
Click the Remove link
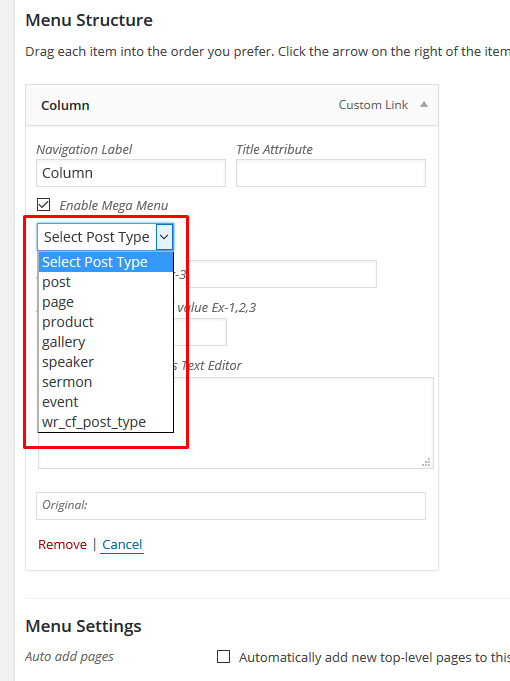(63, 544)
